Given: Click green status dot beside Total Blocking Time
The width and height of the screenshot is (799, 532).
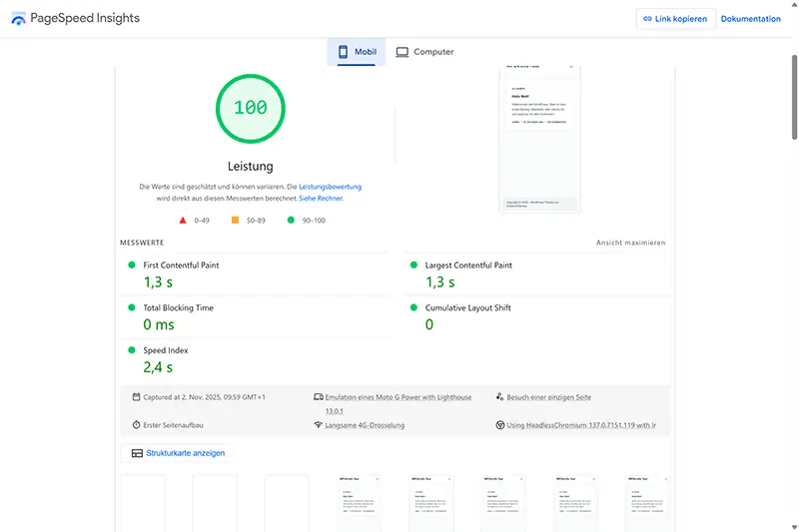Looking at the screenshot, I should pyautogui.click(x=132, y=307).
